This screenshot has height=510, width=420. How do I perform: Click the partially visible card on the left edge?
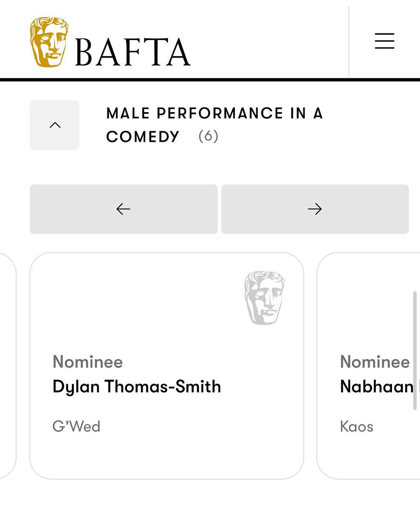7,366
